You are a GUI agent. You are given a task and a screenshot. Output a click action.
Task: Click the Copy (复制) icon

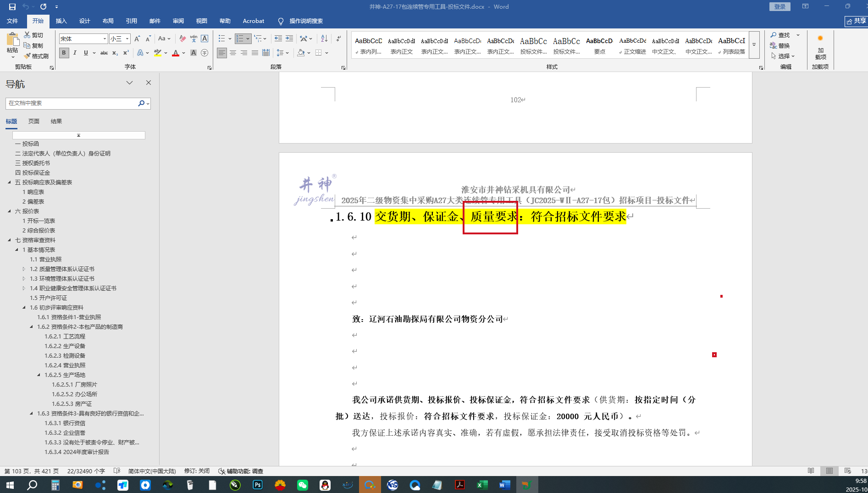28,45
